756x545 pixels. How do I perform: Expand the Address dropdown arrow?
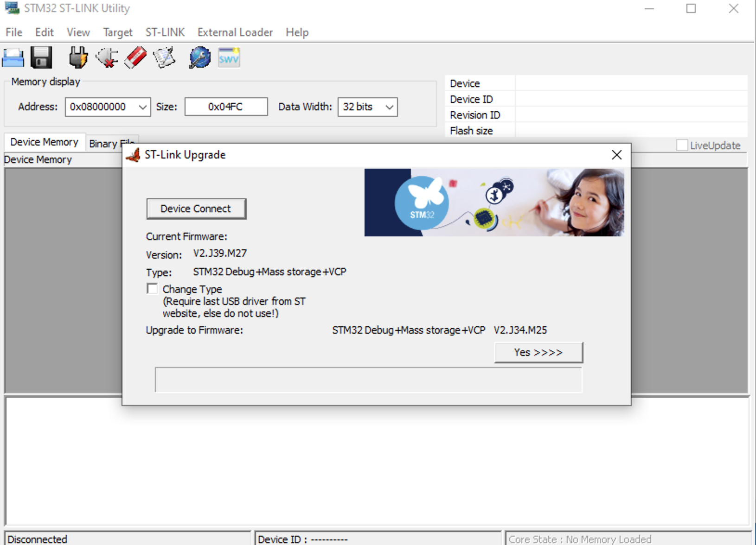tap(143, 107)
